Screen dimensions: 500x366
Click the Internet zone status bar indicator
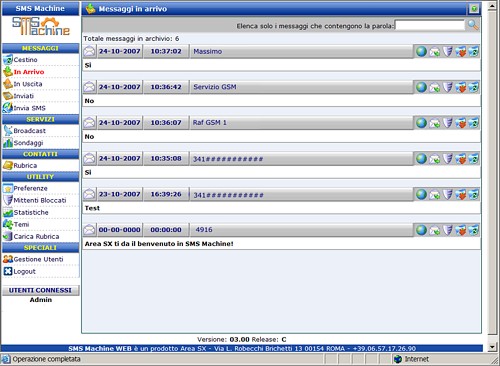click(411, 359)
